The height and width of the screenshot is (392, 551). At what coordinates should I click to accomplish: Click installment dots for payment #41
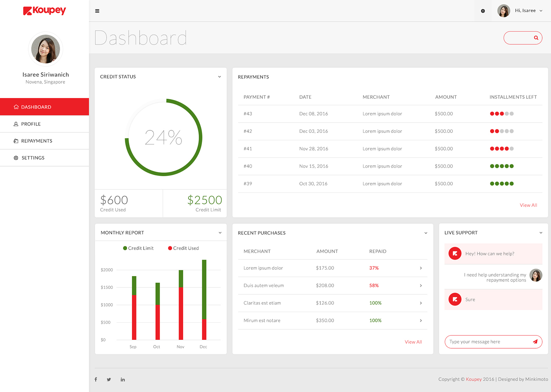pyautogui.click(x=502, y=149)
